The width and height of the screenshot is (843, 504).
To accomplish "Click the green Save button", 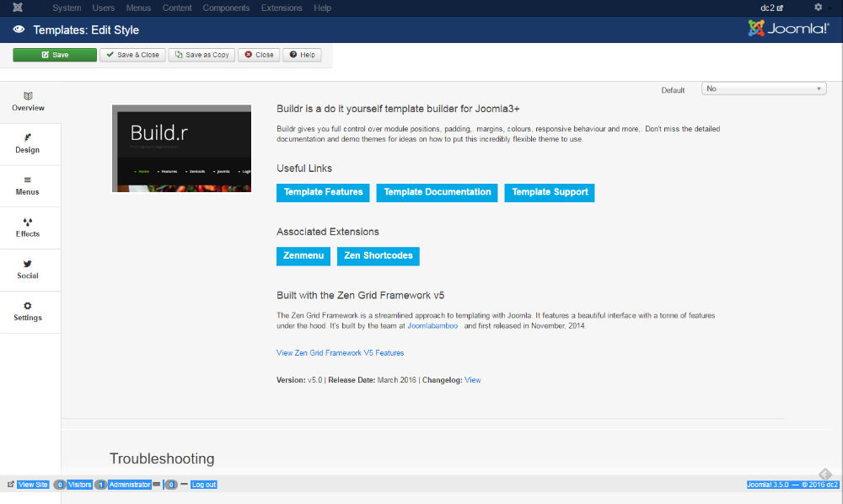I will click(55, 55).
